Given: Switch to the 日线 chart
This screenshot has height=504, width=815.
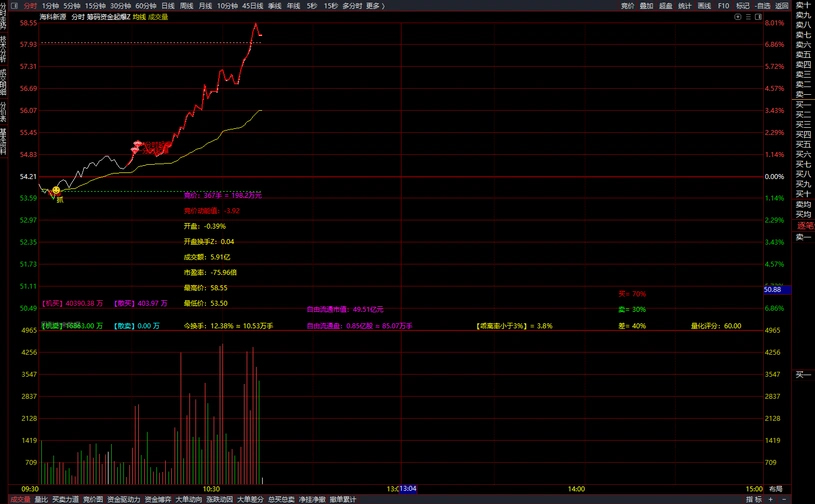Looking at the screenshot, I should 168,6.
